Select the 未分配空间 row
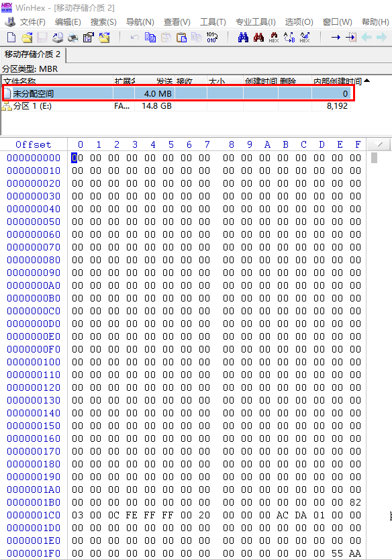Screen dimensions: 392x560 pos(178,93)
